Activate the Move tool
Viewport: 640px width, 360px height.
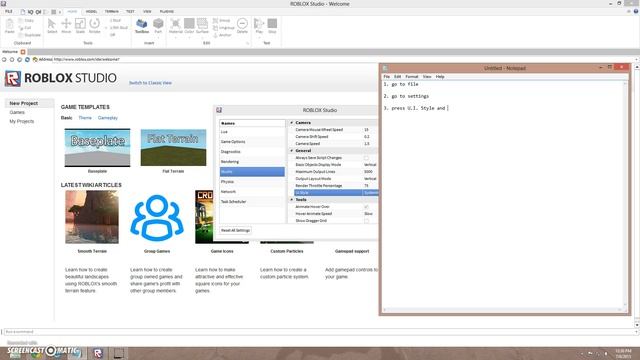[66, 26]
